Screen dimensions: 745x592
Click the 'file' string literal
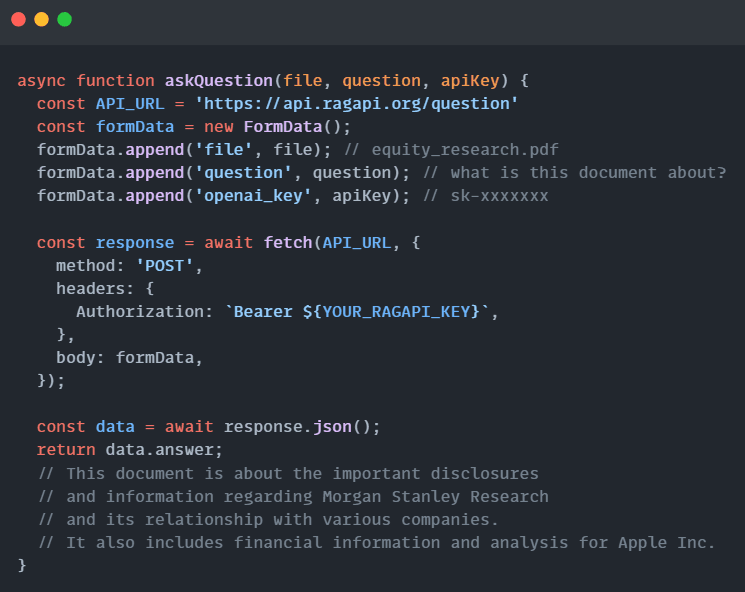coord(223,150)
